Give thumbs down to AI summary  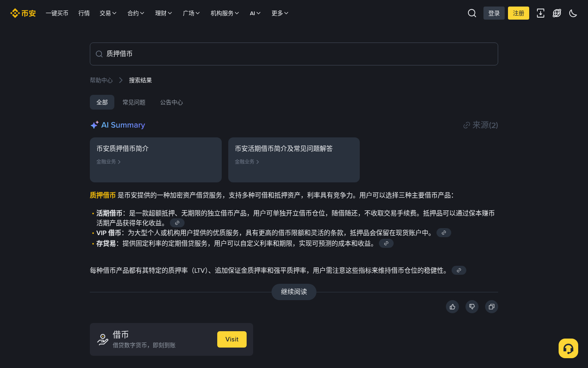[x=472, y=307]
